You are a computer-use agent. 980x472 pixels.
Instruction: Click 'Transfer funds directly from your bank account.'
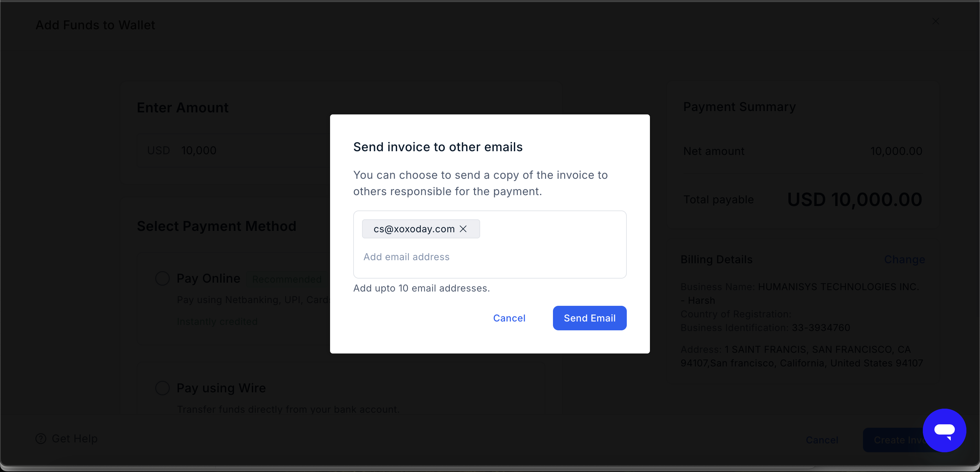tap(288, 409)
